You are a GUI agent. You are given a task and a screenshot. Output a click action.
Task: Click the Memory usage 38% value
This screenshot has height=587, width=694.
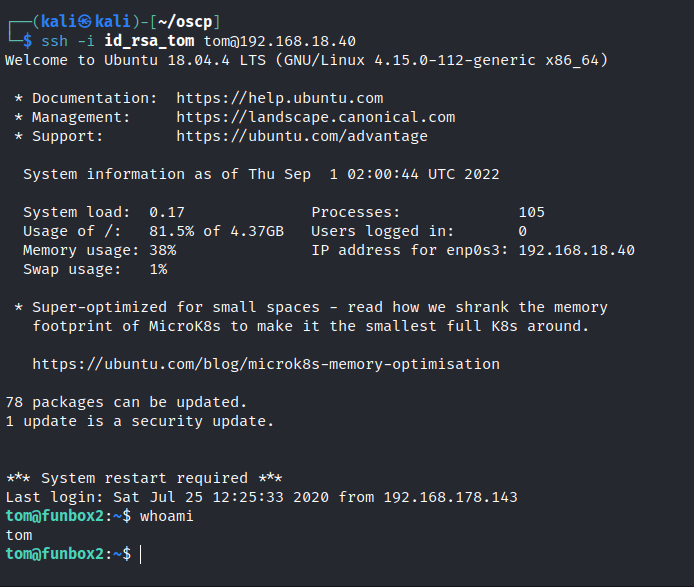pyautogui.click(x=162, y=250)
